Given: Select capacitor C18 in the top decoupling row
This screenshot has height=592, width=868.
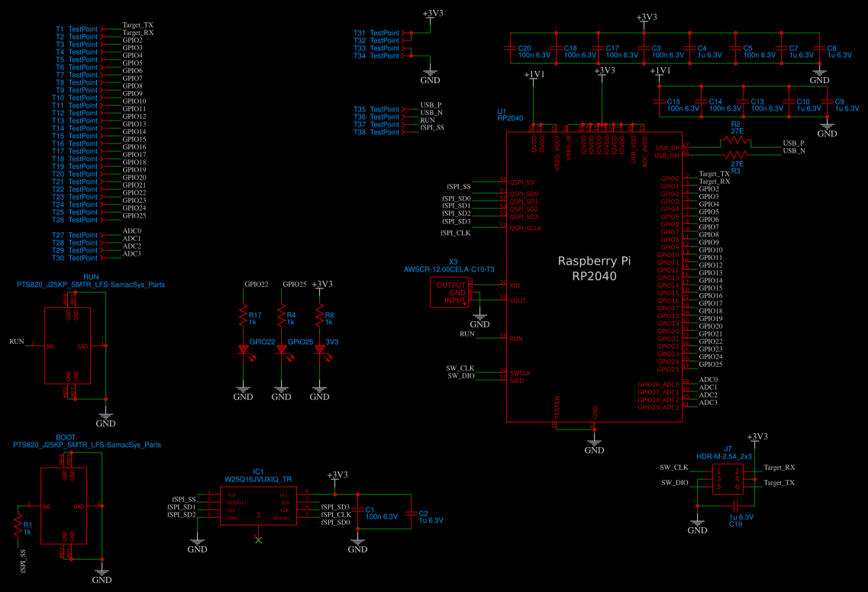Looking at the screenshot, I should click(556, 48).
